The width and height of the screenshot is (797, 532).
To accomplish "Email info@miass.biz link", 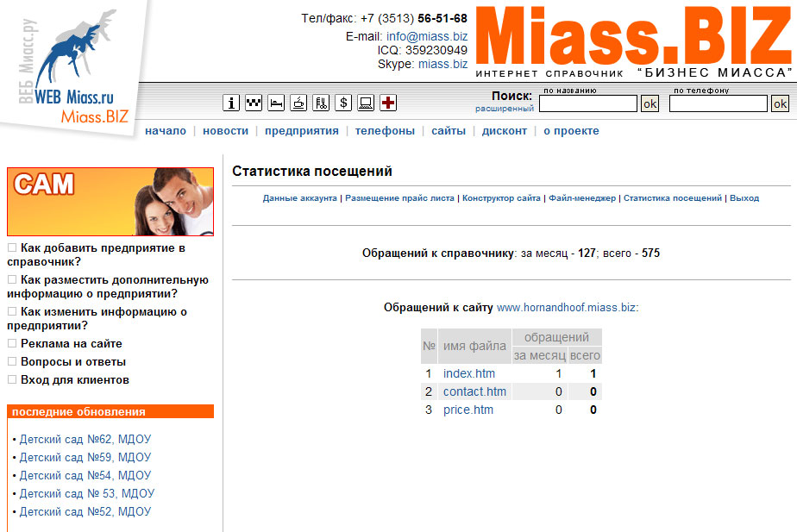I will (427, 36).
